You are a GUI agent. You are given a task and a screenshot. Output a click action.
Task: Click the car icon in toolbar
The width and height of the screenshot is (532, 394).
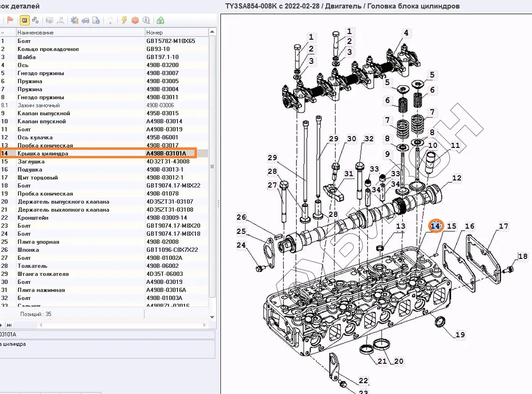click(x=85, y=20)
